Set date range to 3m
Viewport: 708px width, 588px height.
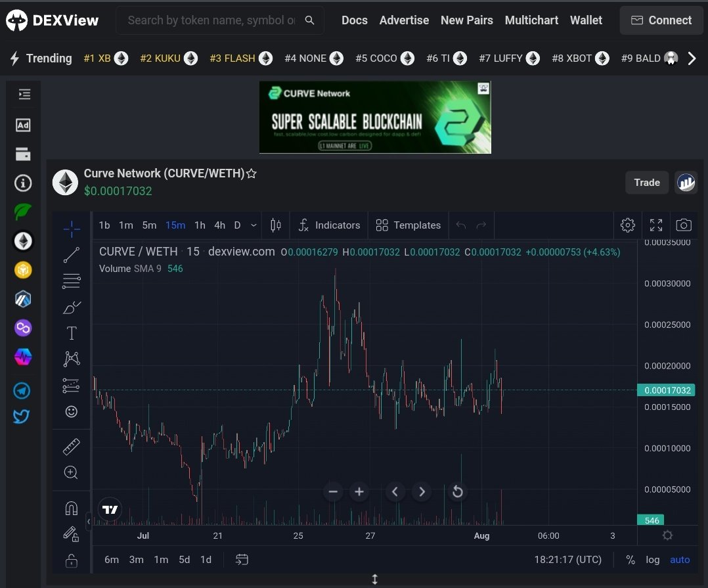[x=137, y=560]
